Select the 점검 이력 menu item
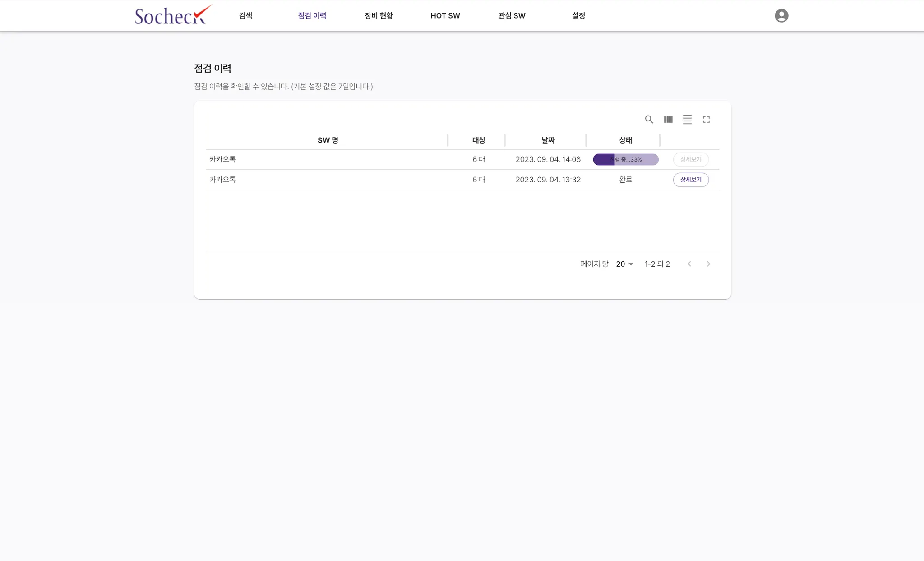Screen dimensions: 924x561 tap(312, 16)
